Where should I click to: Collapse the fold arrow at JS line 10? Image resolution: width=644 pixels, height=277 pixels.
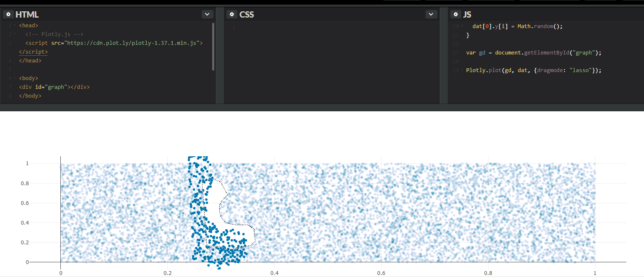tap(462, 26)
